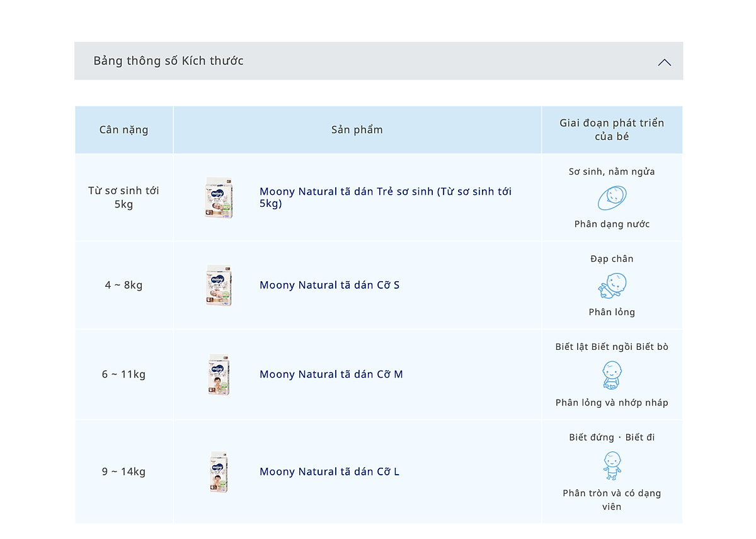Collapse the Bảng thông số Kích thước section
756x539 pixels.
pyautogui.click(x=664, y=62)
